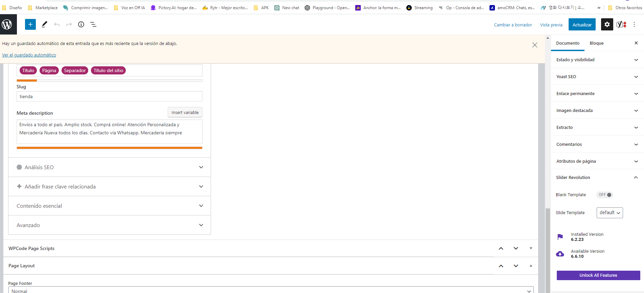Click the Actualizar button

pos(582,25)
